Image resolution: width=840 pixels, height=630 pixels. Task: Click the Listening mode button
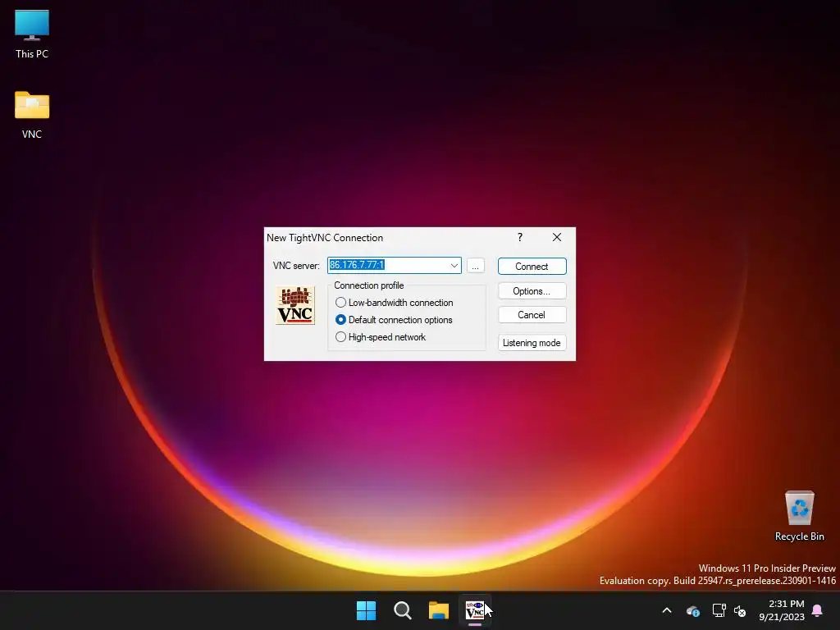tap(532, 343)
